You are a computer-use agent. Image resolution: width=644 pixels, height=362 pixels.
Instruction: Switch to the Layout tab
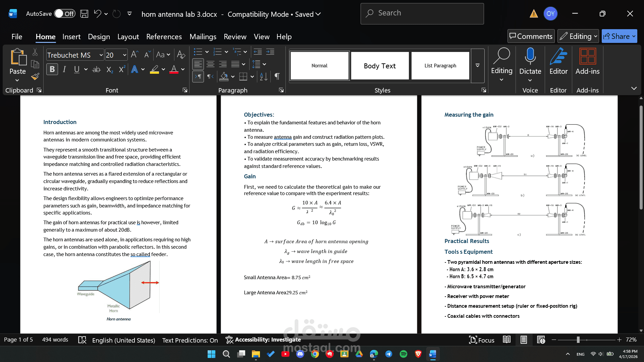coord(128,37)
